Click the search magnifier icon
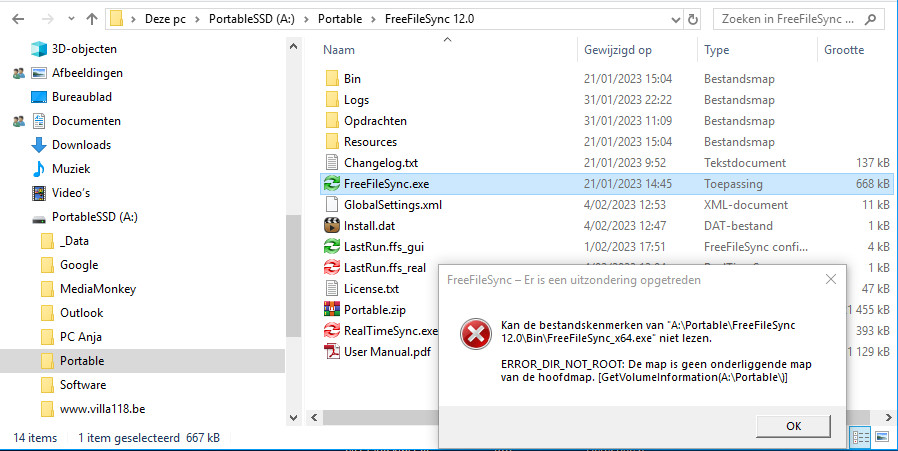The height and width of the screenshot is (451, 898). [x=871, y=19]
